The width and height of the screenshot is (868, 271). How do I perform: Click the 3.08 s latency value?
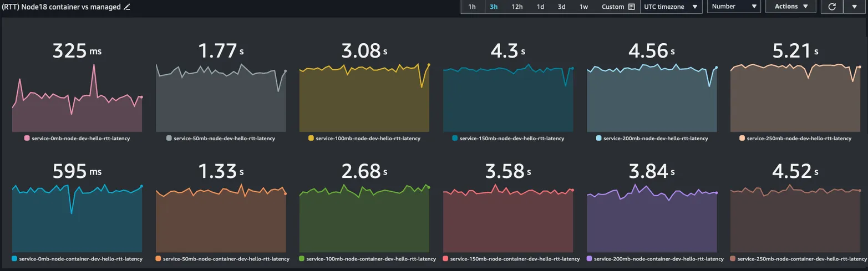[364, 51]
